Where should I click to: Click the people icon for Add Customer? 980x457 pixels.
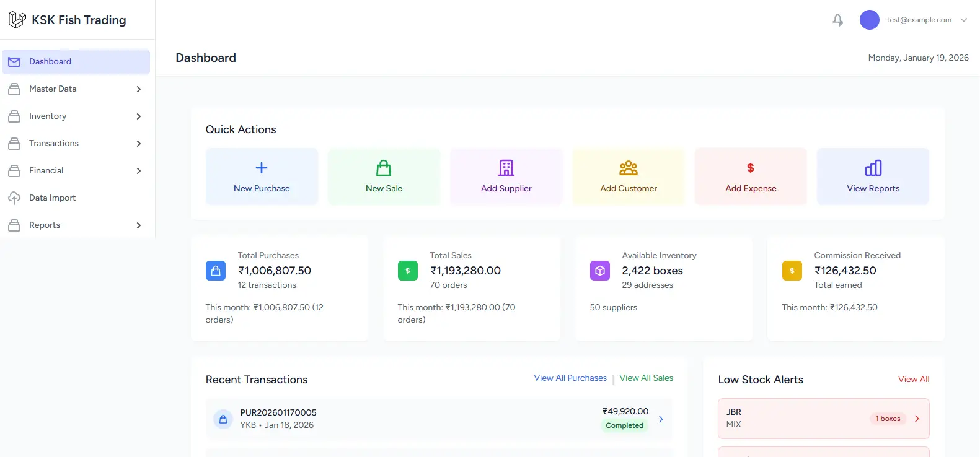pos(629,168)
